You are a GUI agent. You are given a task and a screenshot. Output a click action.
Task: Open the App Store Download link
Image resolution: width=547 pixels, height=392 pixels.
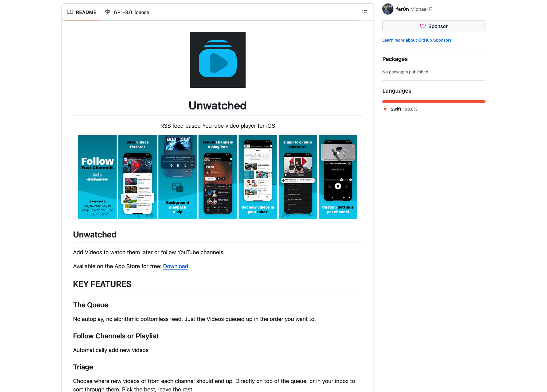(175, 266)
